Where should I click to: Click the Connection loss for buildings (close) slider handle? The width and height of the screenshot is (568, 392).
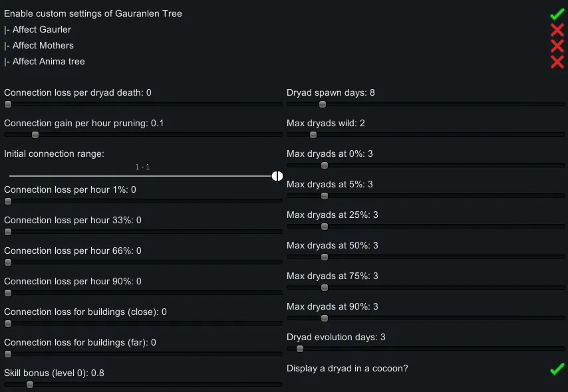point(8,324)
